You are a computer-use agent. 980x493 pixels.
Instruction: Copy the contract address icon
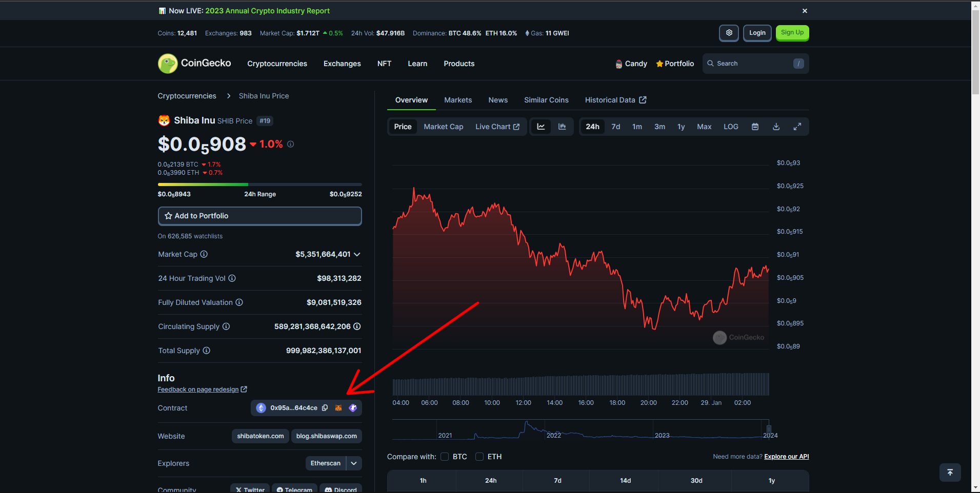[325, 408]
